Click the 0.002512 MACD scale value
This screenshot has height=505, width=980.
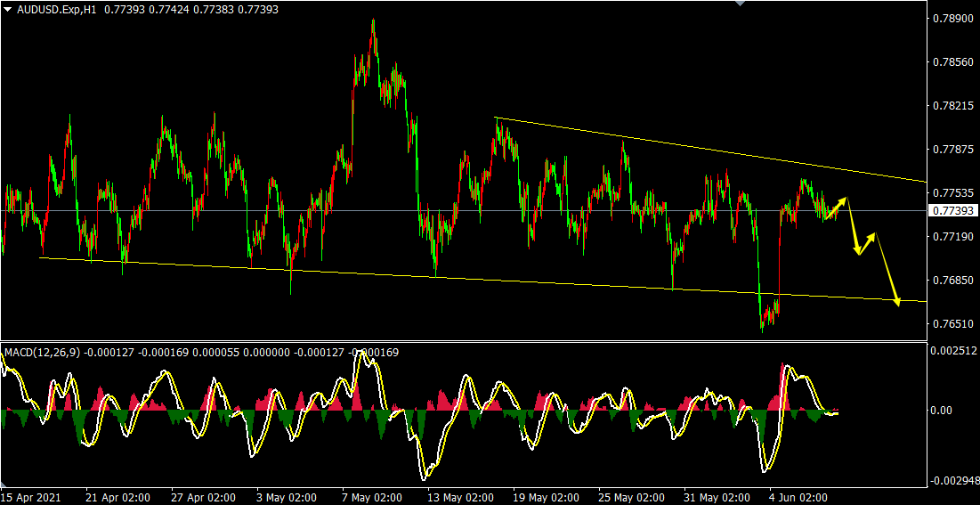(x=954, y=352)
